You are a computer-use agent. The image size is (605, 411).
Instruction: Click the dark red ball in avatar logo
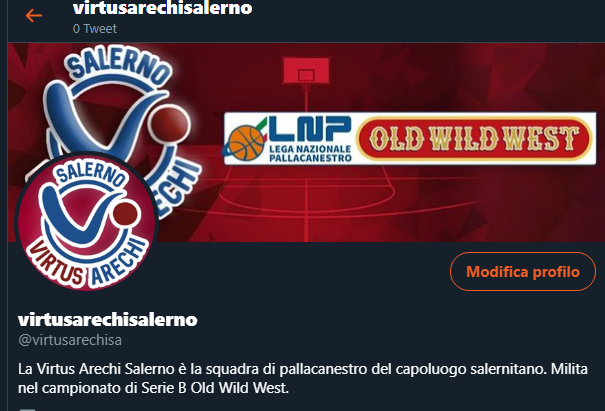coord(126,215)
